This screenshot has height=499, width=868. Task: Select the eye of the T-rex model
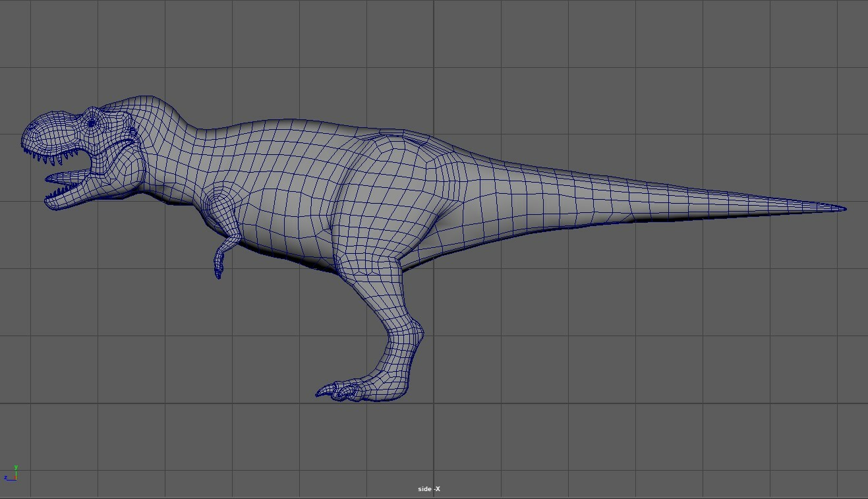pos(91,123)
